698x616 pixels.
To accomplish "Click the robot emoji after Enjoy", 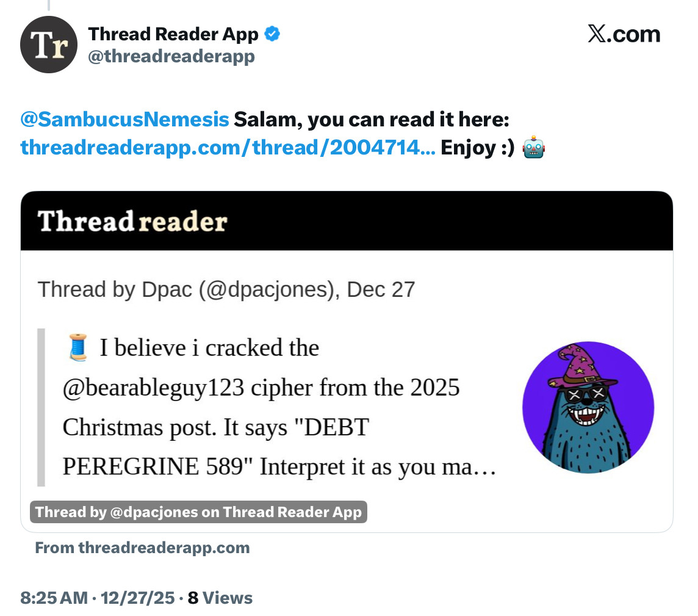I will coord(534,148).
